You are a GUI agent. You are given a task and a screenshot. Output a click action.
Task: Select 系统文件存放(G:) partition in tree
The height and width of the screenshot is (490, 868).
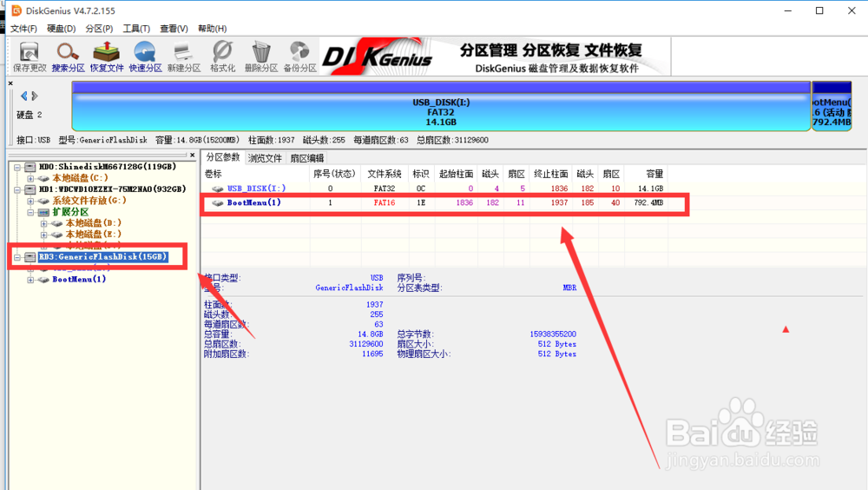click(x=89, y=201)
